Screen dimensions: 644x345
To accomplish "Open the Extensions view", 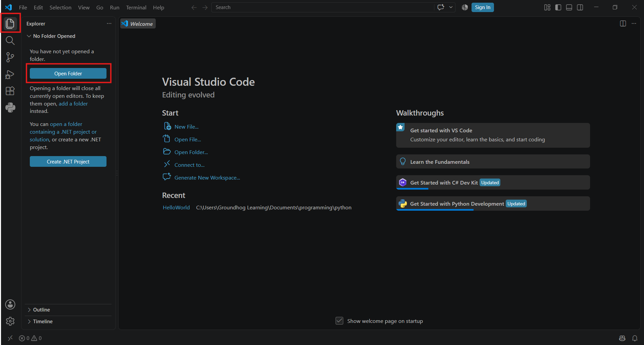I will [10, 91].
